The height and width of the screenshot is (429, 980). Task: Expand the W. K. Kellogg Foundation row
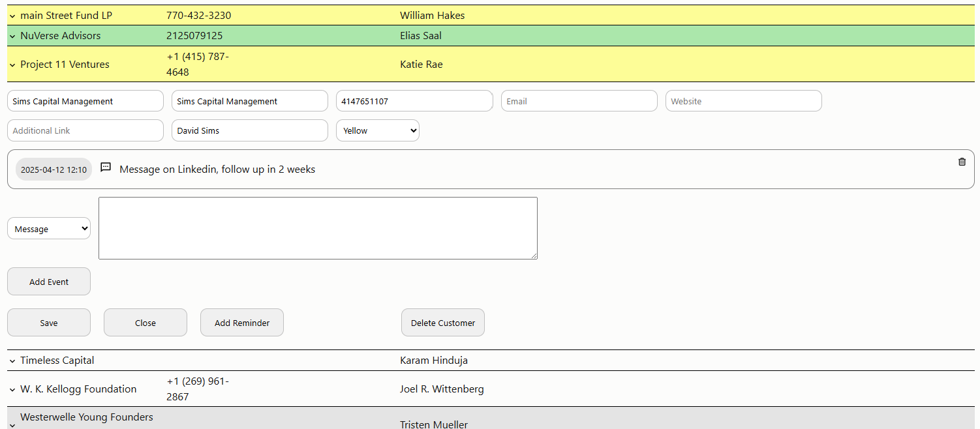[12, 389]
